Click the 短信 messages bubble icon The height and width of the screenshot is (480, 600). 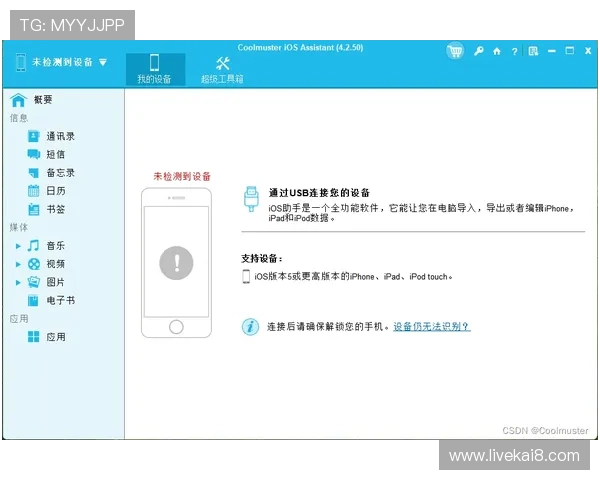(34, 154)
